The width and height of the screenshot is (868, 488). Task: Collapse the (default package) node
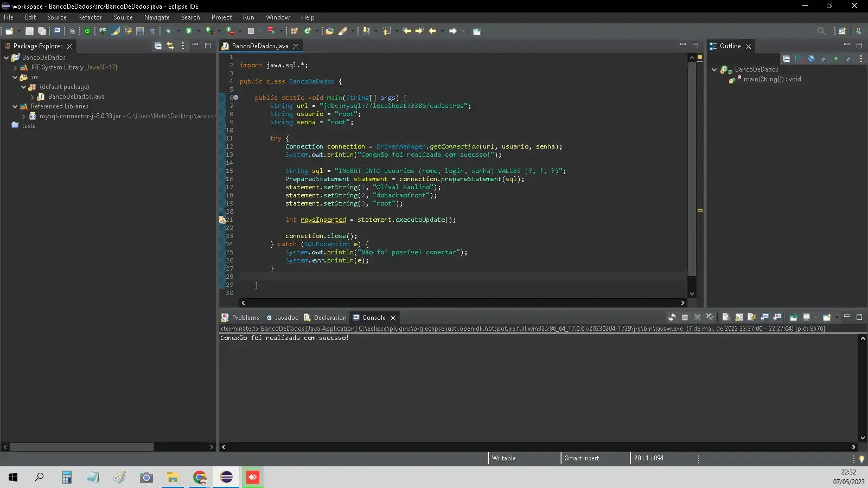24,87
